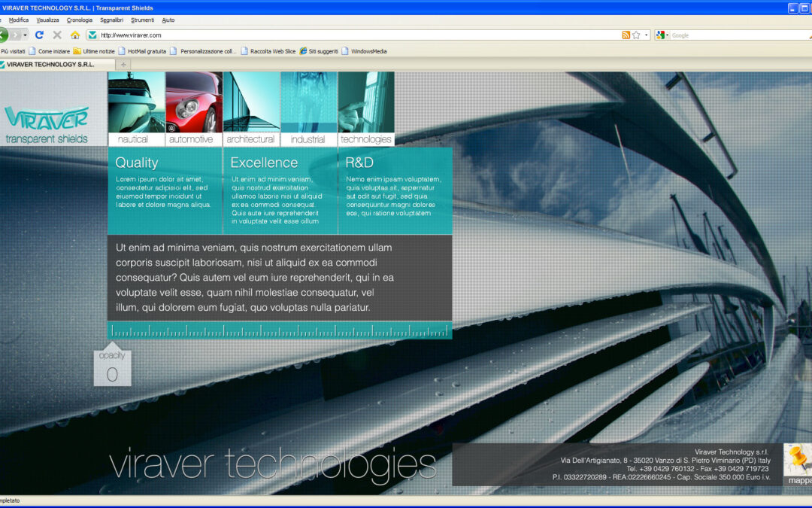
Task: Click the Viraver transparent shields logo
Action: pos(47,124)
